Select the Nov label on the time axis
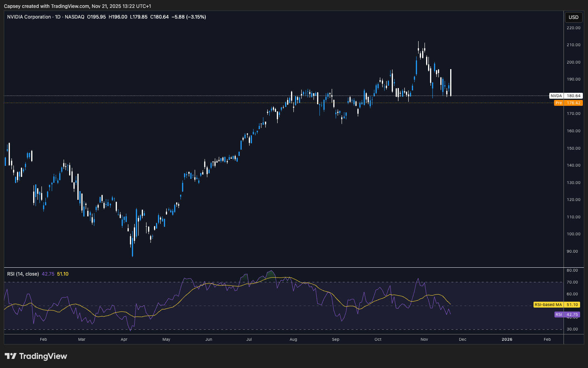The width and height of the screenshot is (588, 368). (424, 339)
